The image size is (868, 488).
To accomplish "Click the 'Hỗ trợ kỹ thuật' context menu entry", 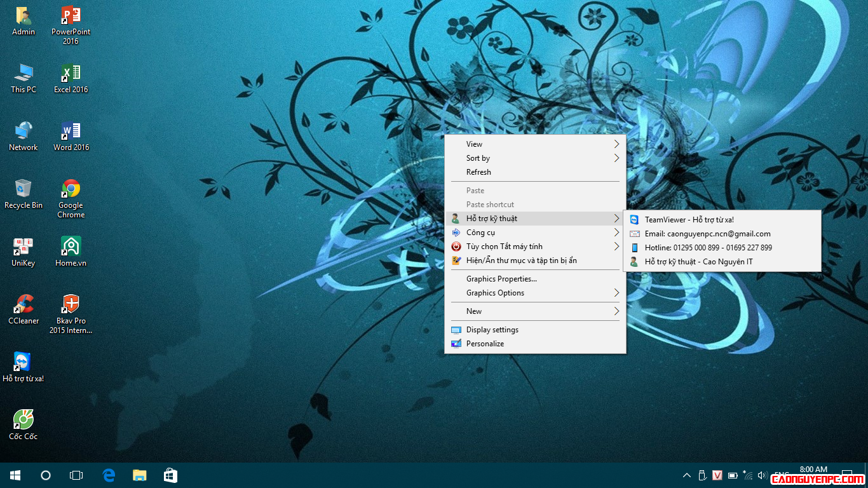I will (x=535, y=219).
